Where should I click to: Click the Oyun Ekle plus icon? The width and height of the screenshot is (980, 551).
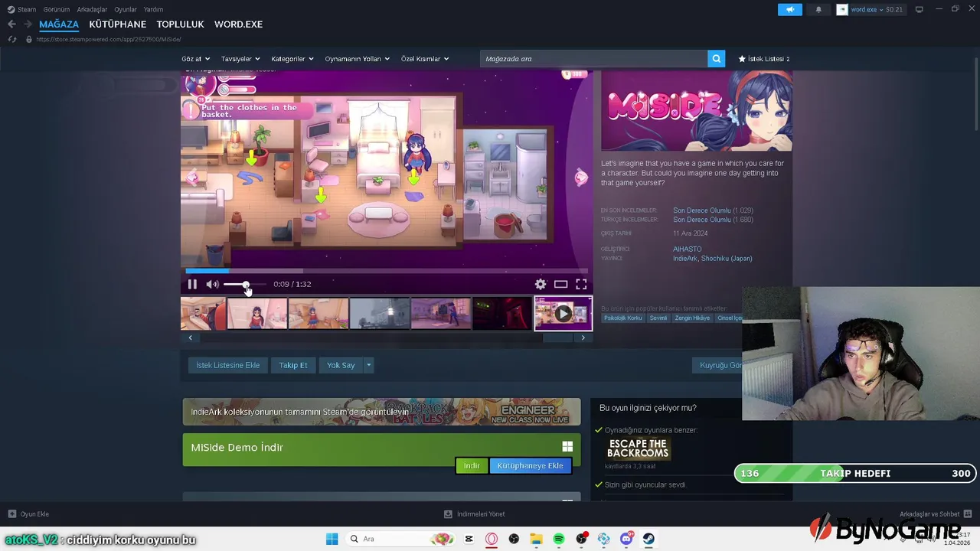[x=11, y=514]
